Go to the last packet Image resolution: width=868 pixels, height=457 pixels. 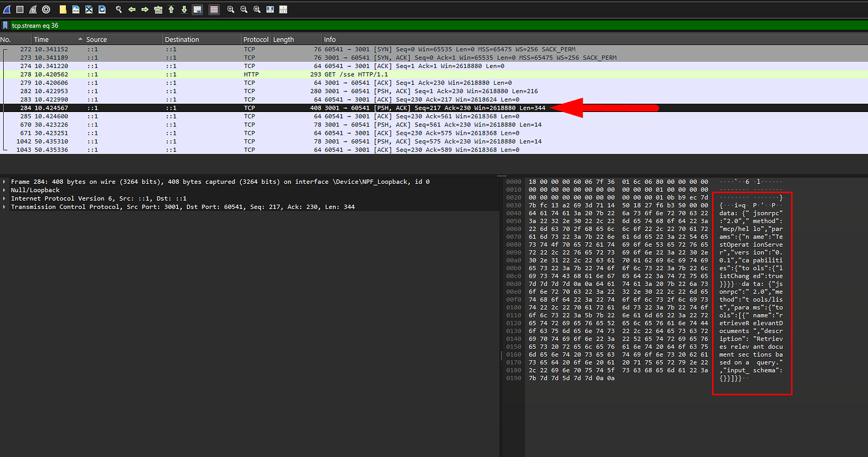click(184, 9)
